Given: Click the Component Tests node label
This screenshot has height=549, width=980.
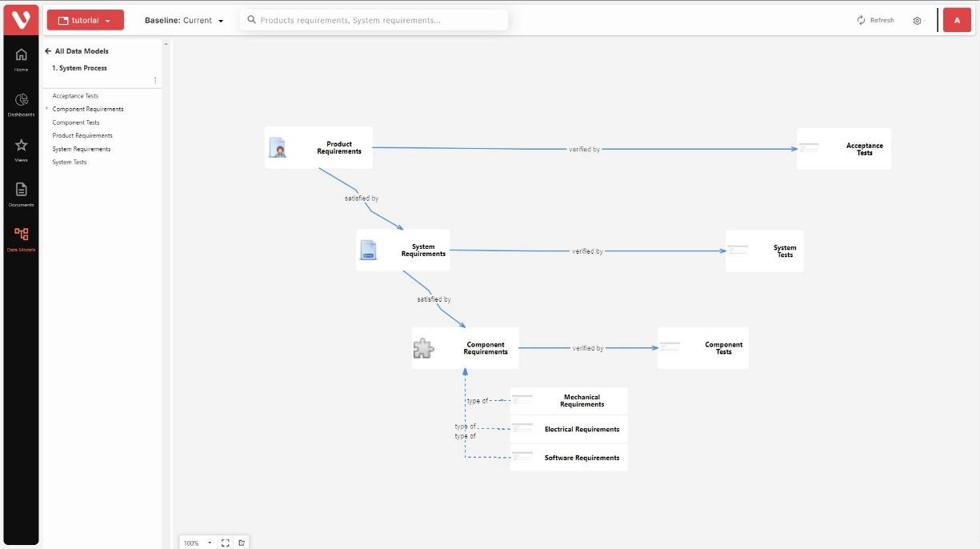Looking at the screenshot, I should pyautogui.click(x=724, y=348).
